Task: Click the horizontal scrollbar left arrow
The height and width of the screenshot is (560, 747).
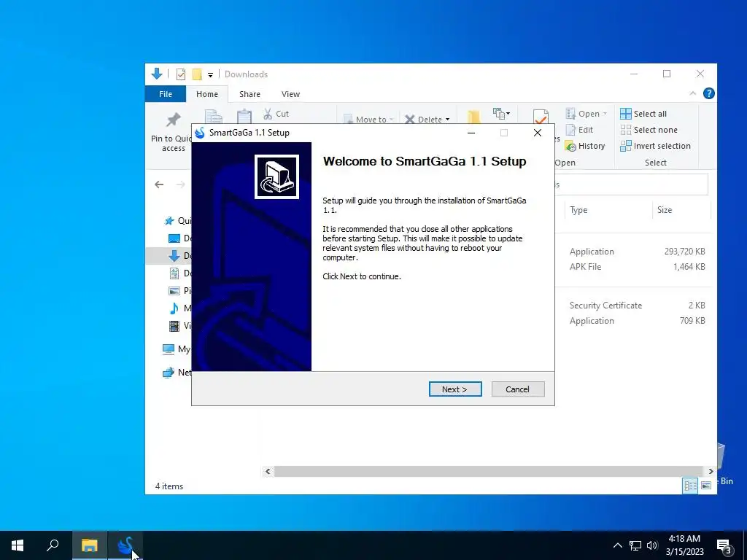Action: point(268,472)
